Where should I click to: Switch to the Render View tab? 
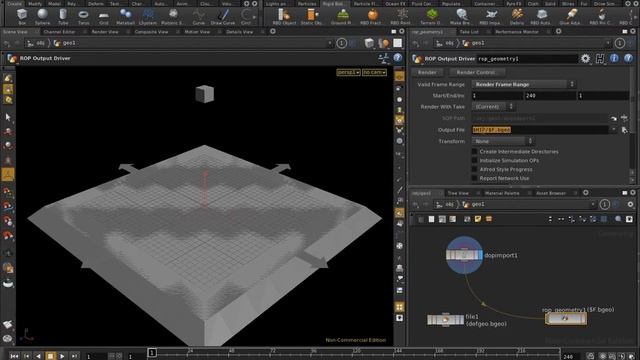[105, 31]
